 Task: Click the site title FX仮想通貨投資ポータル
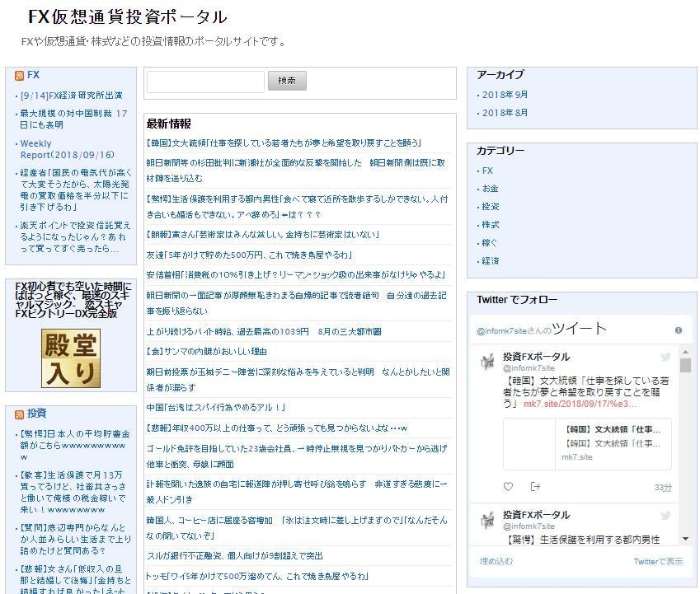click(x=128, y=17)
